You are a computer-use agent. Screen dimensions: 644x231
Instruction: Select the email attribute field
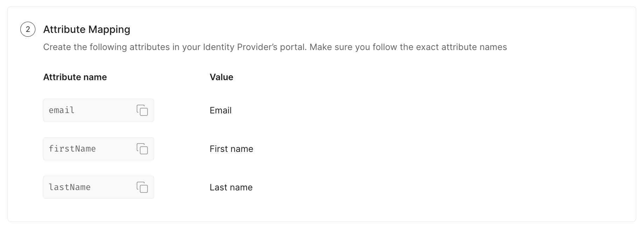98,110
